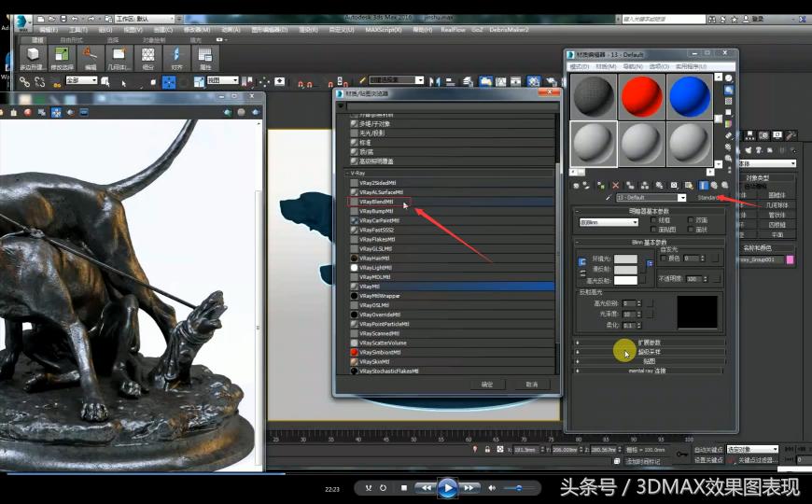This screenshot has height=504, width=812.
Task: Expand the mental ray 连接 rollout
Action: click(650, 371)
